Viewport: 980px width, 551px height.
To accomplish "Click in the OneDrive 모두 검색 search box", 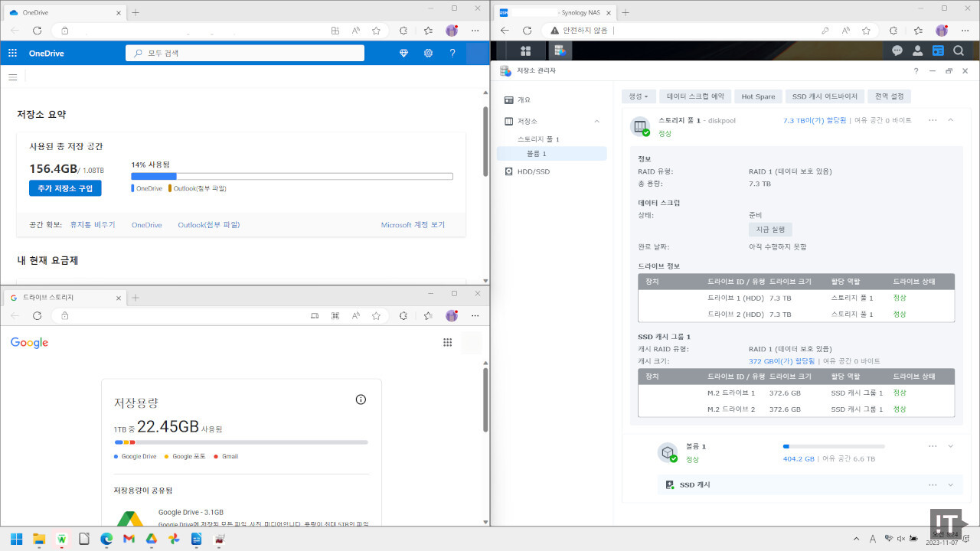I will tap(245, 53).
